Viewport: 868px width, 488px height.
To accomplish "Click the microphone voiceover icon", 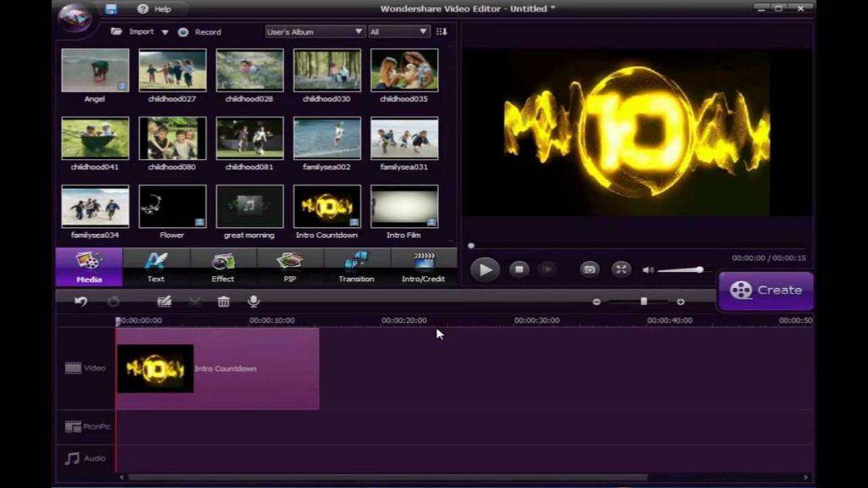I will [x=253, y=301].
